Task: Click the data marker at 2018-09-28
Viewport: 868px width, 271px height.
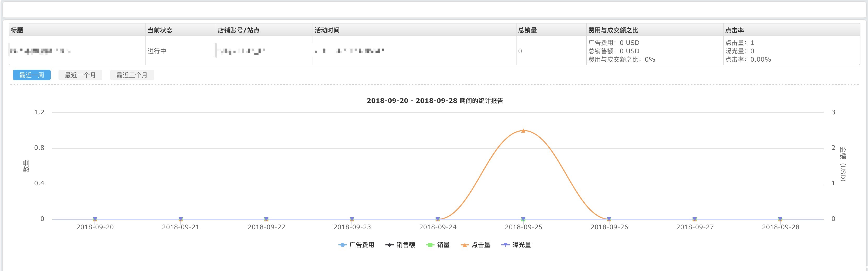Action: point(780,219)
